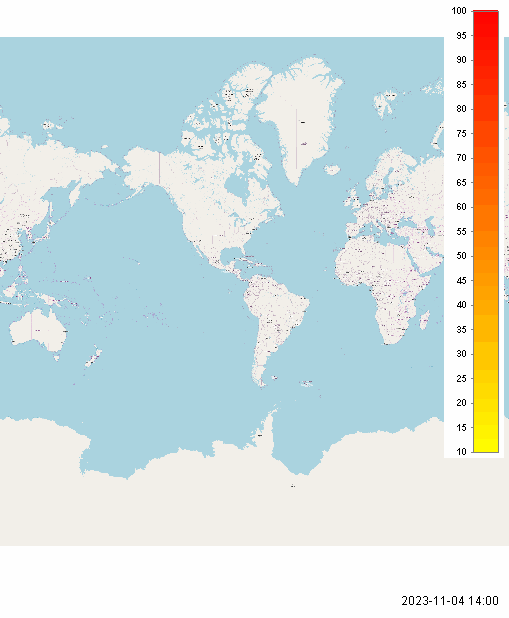This screenshot has width=509, height=618.
Task: Click Alaska on the world map
Action: tap(143, 166)
